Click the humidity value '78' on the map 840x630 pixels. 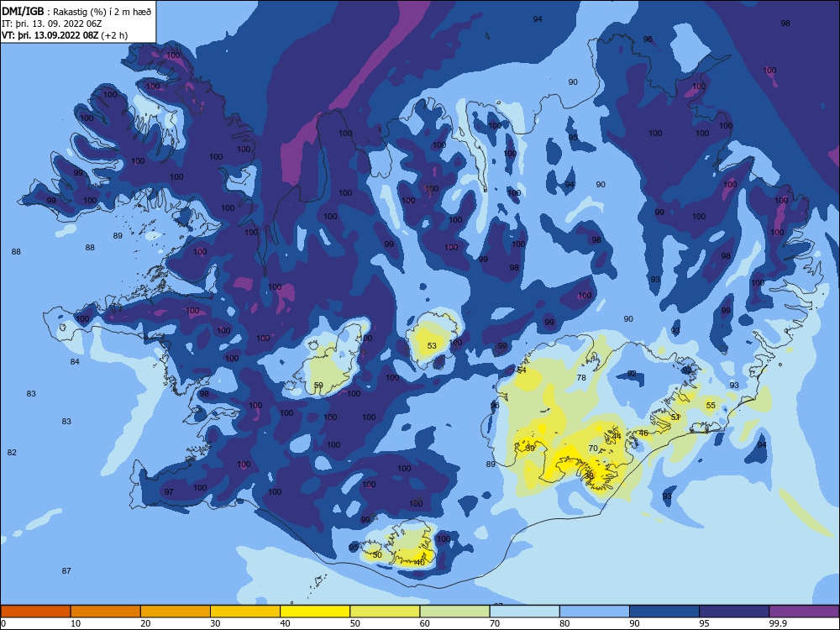[x=581, y=378]
